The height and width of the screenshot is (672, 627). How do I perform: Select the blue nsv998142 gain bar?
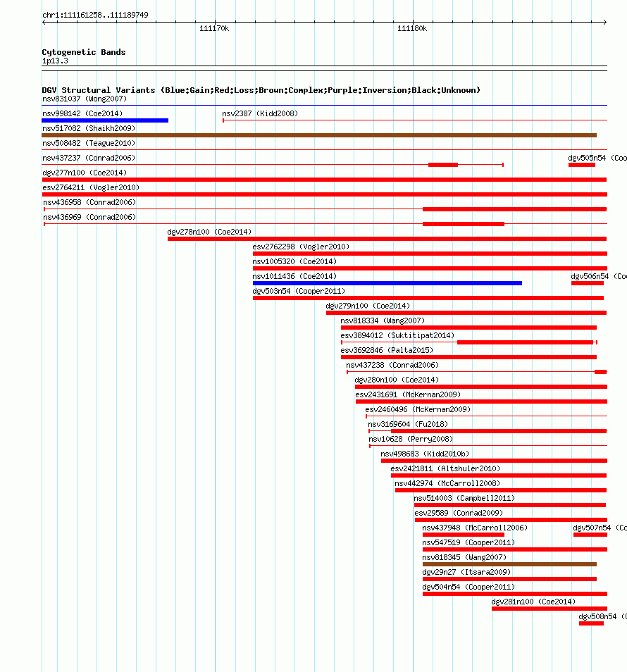(x=105, y=120)
